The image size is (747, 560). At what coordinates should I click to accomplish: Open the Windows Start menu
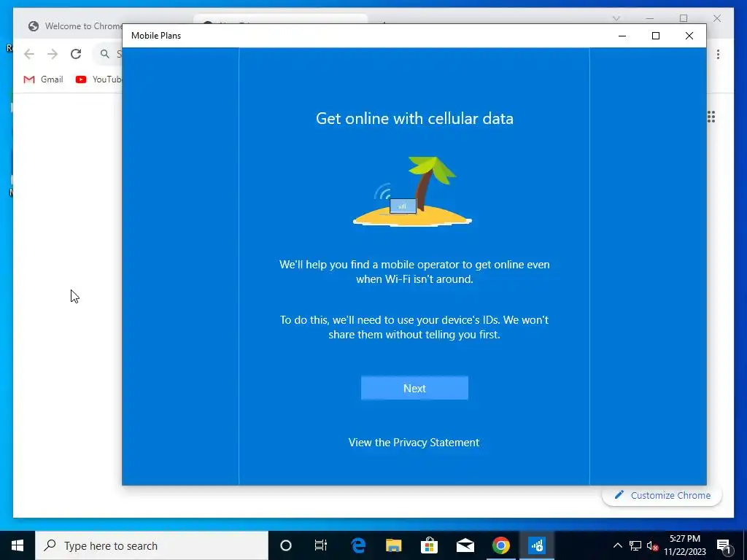(18, 545)
